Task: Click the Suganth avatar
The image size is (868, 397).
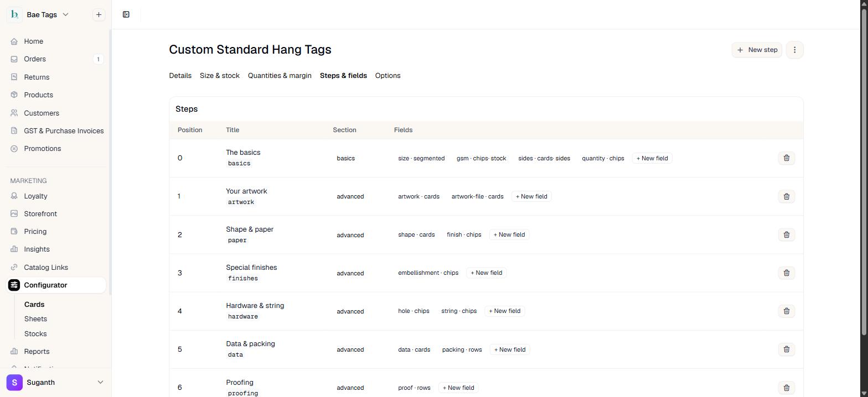Action: coord(14,382)
